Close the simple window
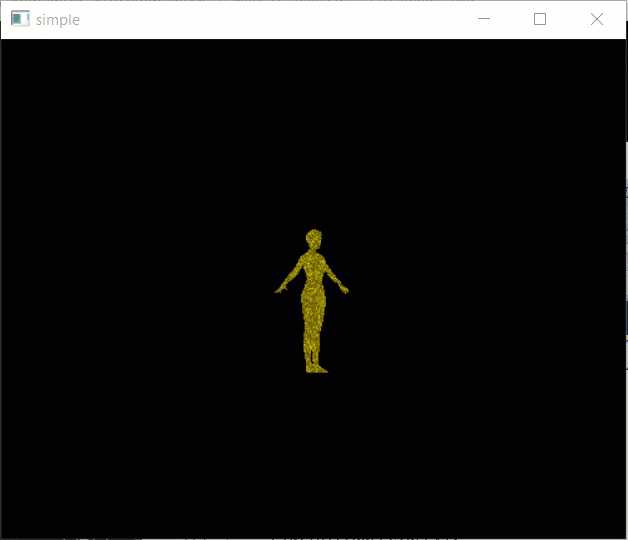Image resolution: width=628 pixels, height=540 pixels. pos(597,19)
